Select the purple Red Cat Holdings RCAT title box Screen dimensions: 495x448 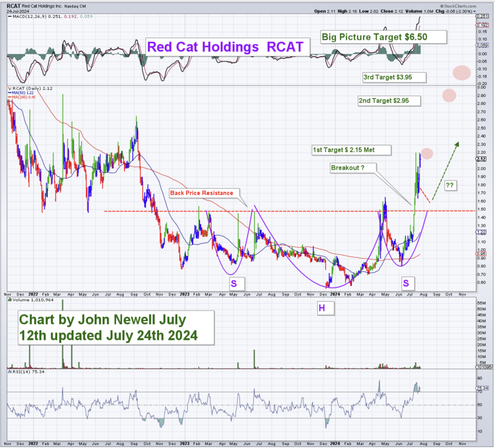click(227, 47)
